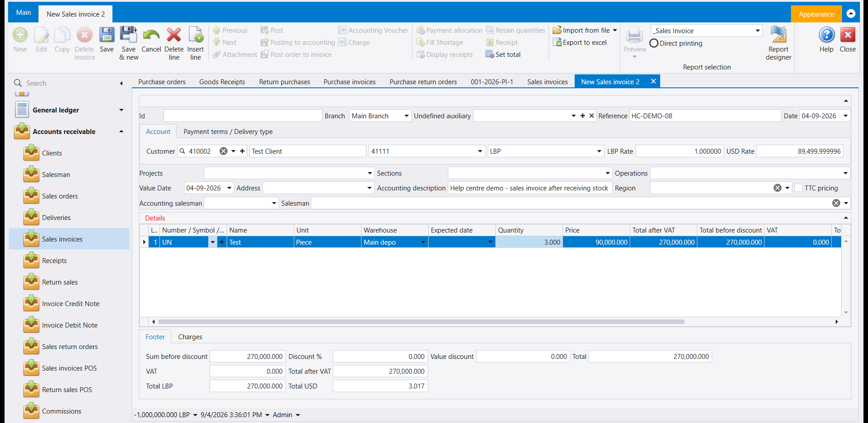Screen dimensions: 868x423
Task: Clear the customer code with X icon
Action: coord(223,151)
